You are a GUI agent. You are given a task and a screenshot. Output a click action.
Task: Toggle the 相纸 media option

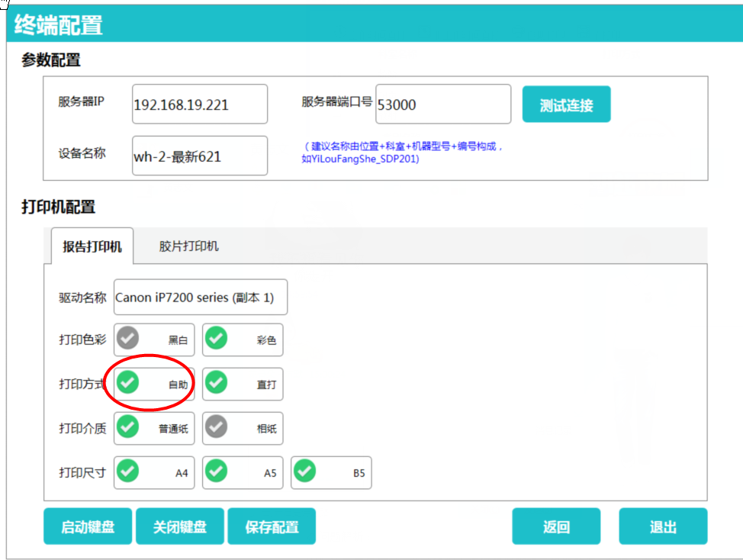coord(243,428)
